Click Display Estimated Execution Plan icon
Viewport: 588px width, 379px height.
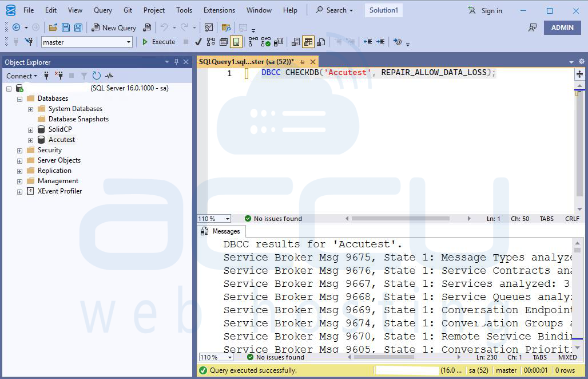tap(211, 42)
